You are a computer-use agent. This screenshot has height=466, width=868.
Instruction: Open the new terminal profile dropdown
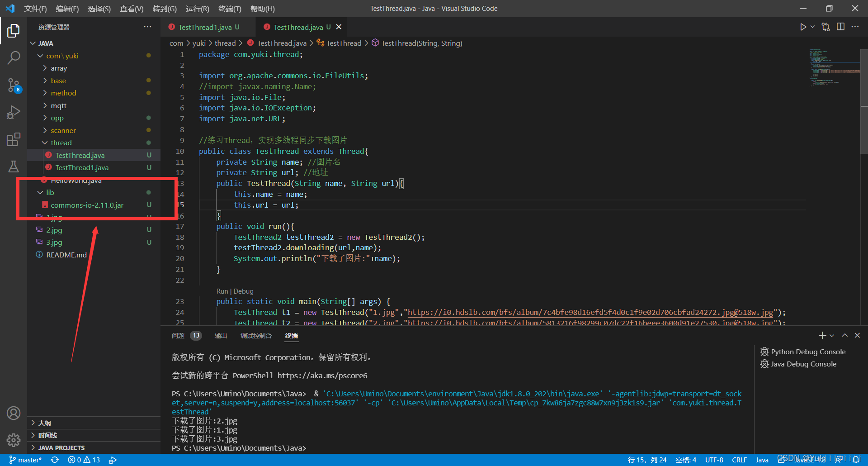tap(832, 336)
